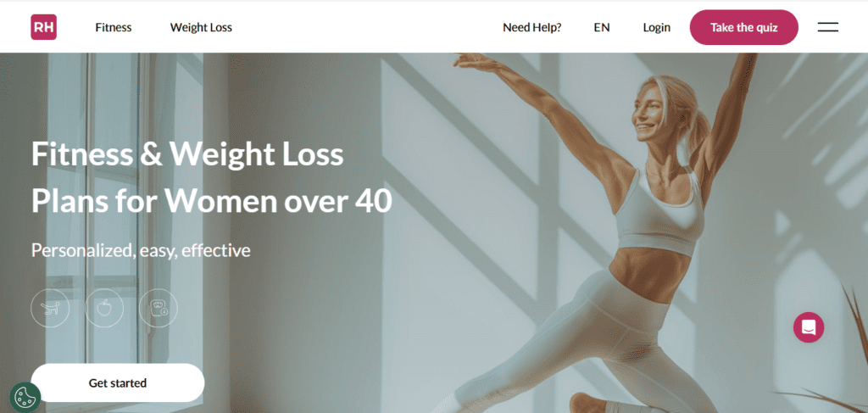
Task: Hit the Get started button
Action: [x=118, y=382]
